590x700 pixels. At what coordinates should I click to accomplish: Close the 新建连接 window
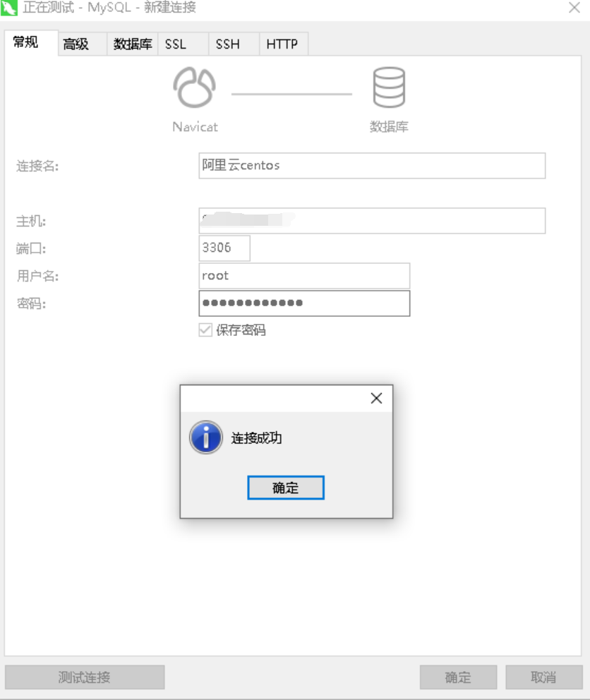[574, 8]
